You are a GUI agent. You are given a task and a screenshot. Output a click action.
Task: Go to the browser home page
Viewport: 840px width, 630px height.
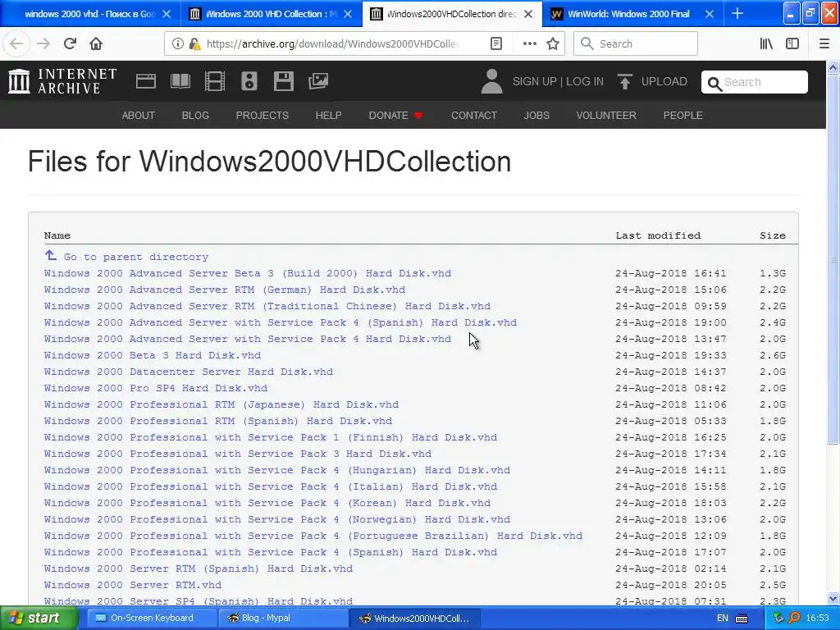(96, 43)
